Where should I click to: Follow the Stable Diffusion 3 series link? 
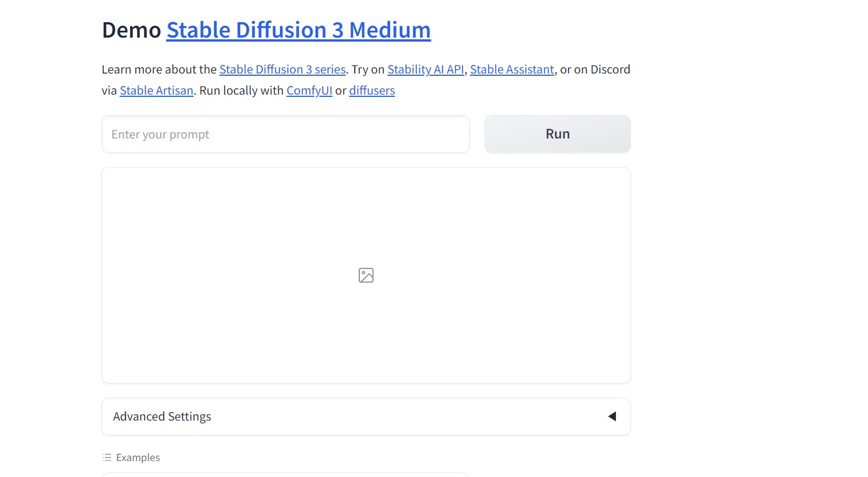point(282,70)
